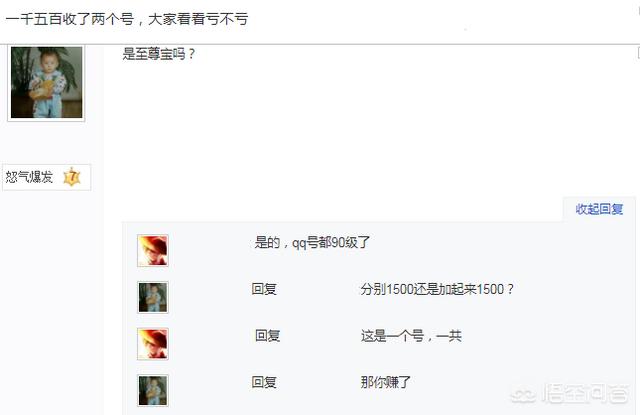The image size is (640, 415).
Task: Open the red hat avatar of the first reply
Action: point(153,251)
